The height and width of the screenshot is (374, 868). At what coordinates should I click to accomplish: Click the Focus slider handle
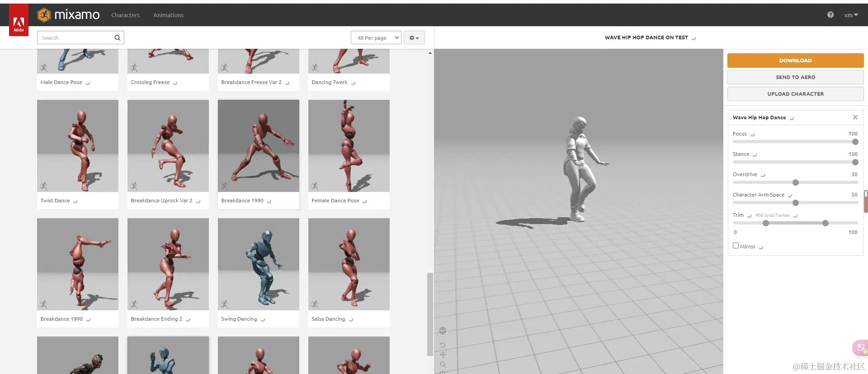[x=855, y=142]
